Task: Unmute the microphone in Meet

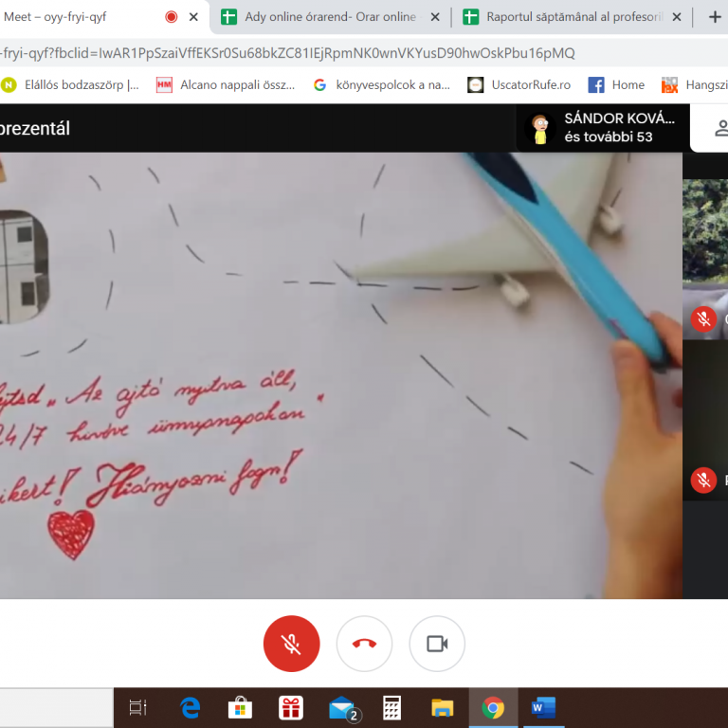Action: coord(291,644)
